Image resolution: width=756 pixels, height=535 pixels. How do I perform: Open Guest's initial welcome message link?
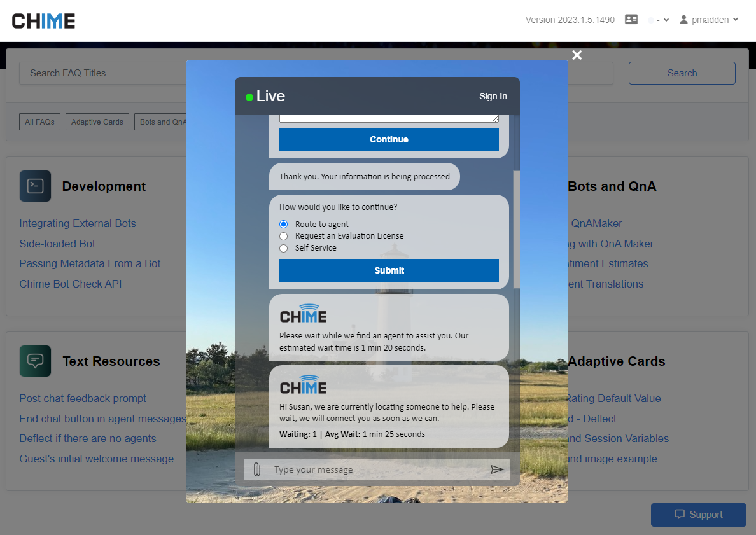tap(97, 459)
